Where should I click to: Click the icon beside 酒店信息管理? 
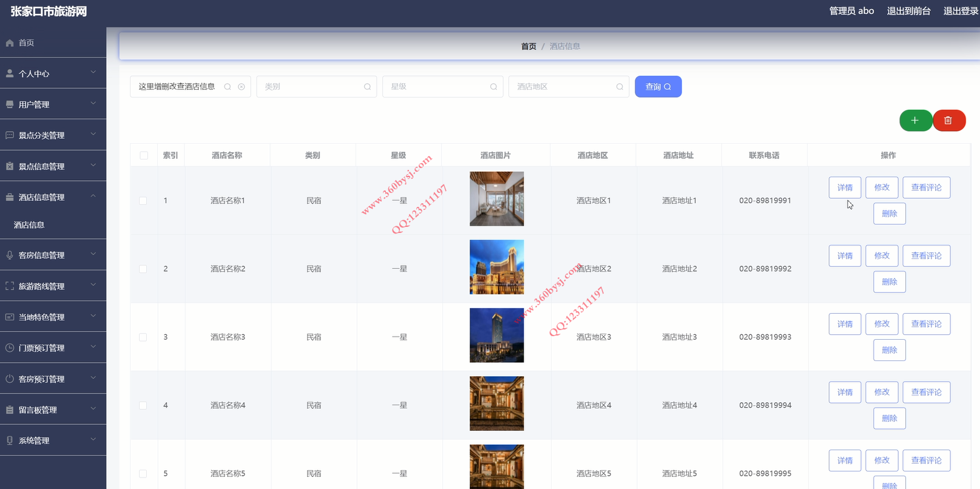click(x=10, y=197)
